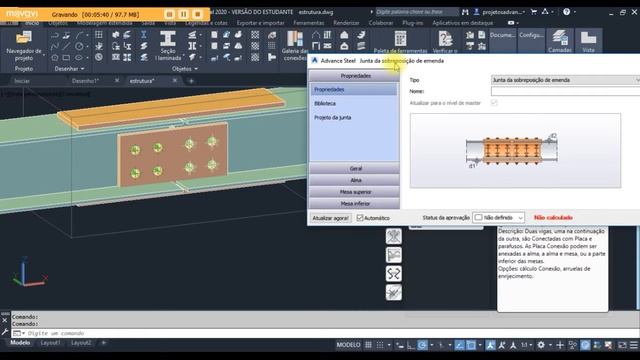Viewport: 640px width, 360px height.
Task: Toggle snap mode in status bar
Action: tap(380, 345)
